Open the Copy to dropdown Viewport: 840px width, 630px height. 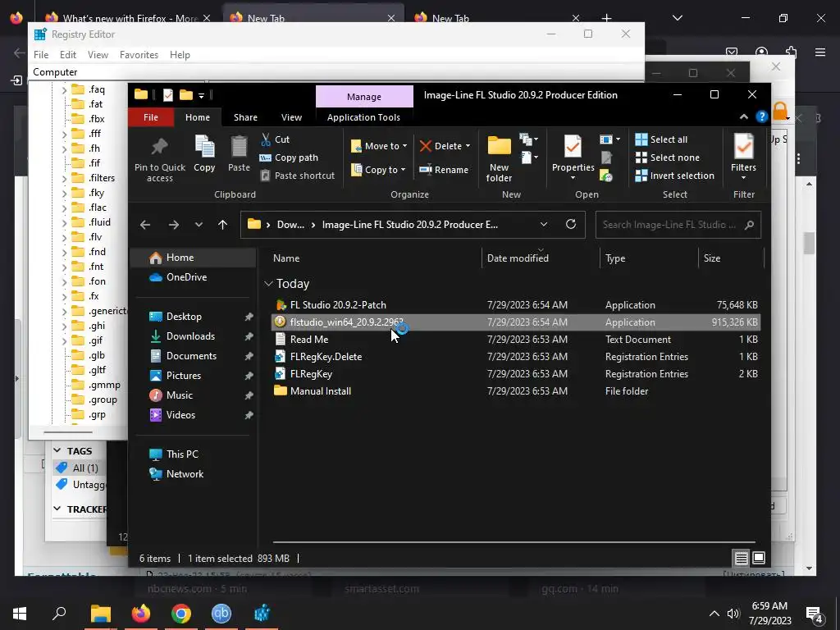(379, 170)
